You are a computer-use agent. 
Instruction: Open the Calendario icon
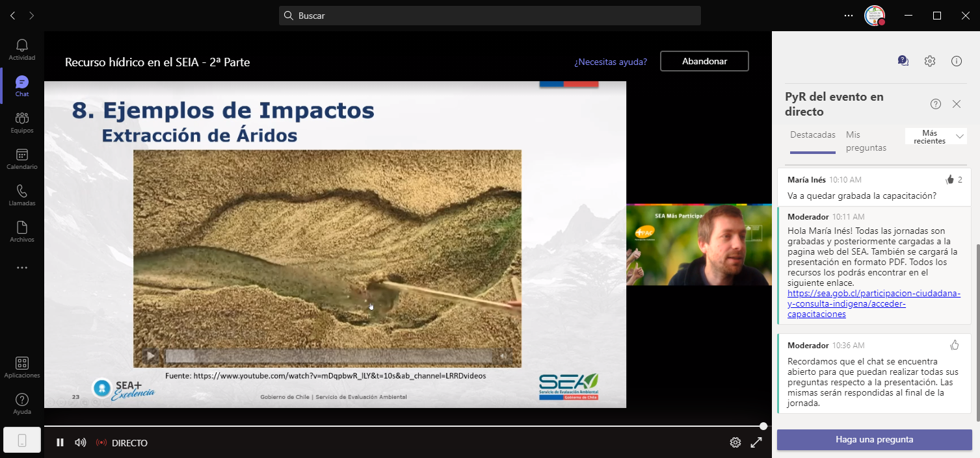coord(22,159)
